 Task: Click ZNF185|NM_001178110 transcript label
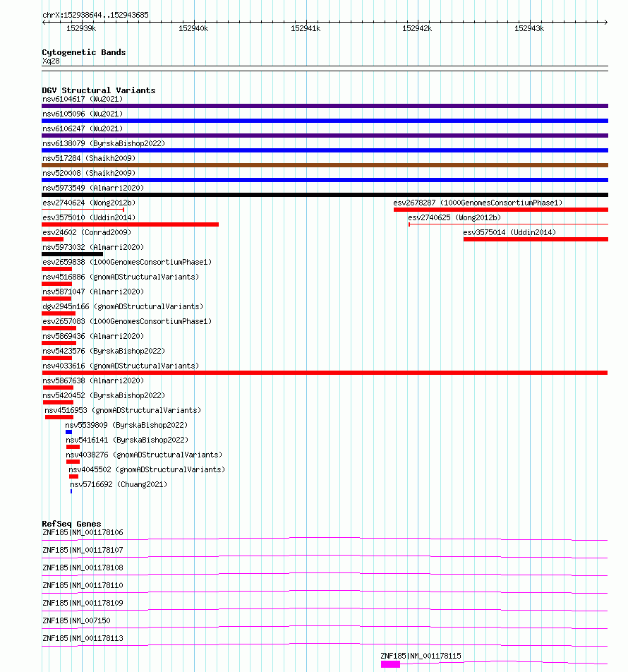coord(83,585)
